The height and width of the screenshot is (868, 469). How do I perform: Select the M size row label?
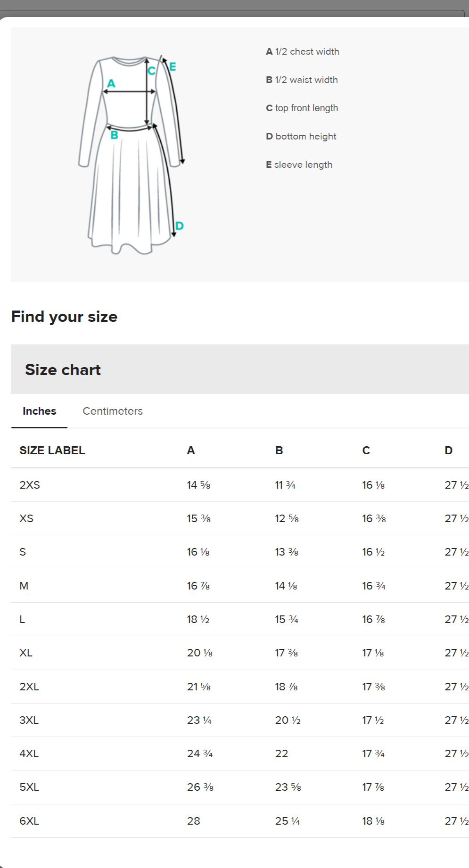[24, 586]
